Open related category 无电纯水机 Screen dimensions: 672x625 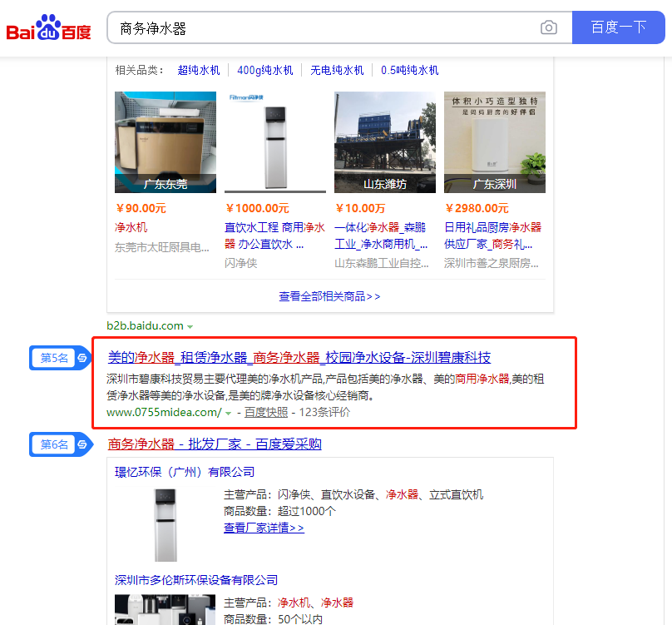pyautogui.click(x=337, y=70)
